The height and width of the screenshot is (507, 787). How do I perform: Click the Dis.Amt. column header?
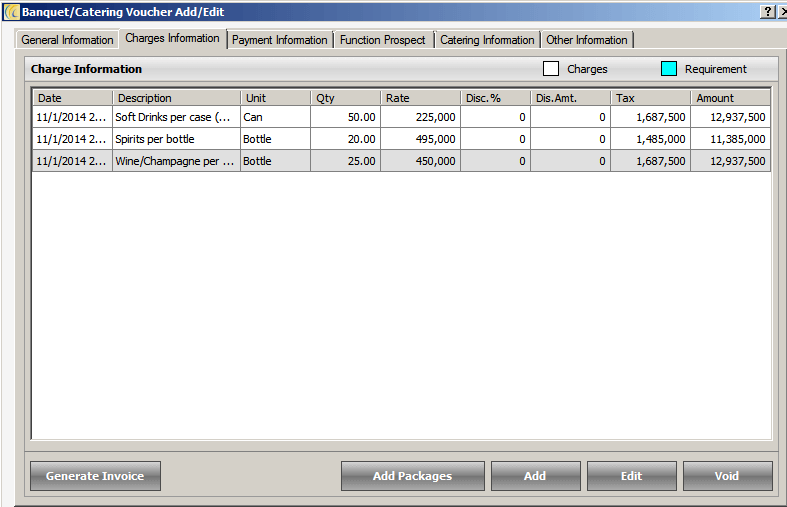(x=571, y=98)
